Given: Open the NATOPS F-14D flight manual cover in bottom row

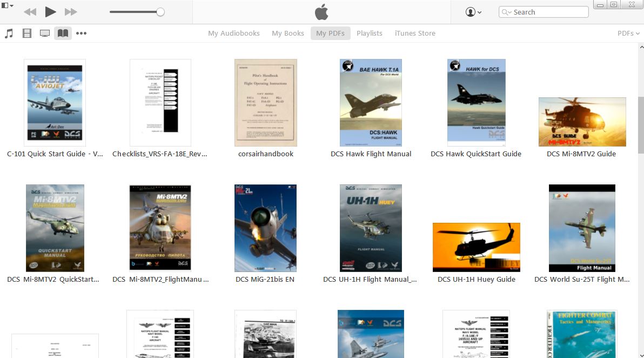Looking at the screenshot, I should (160, 334).
